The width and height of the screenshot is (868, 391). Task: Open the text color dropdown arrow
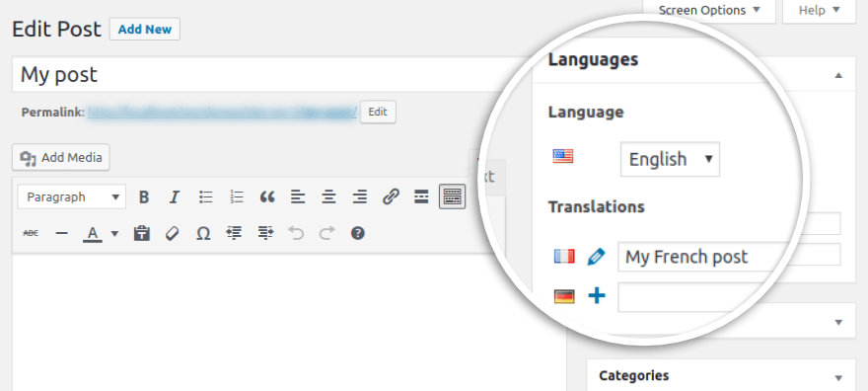coord(114,234)
